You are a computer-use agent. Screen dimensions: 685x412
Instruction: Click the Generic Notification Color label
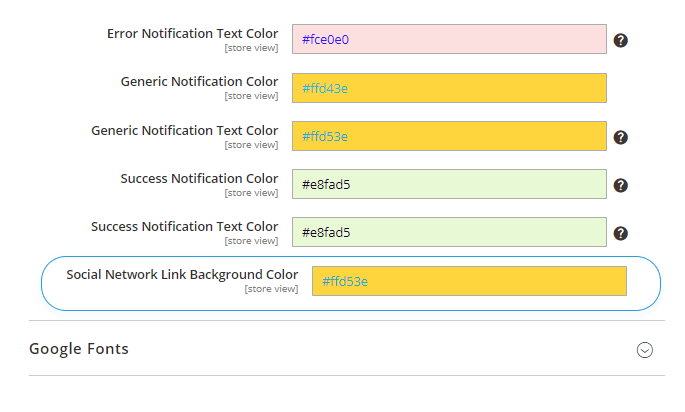[199, 81]
